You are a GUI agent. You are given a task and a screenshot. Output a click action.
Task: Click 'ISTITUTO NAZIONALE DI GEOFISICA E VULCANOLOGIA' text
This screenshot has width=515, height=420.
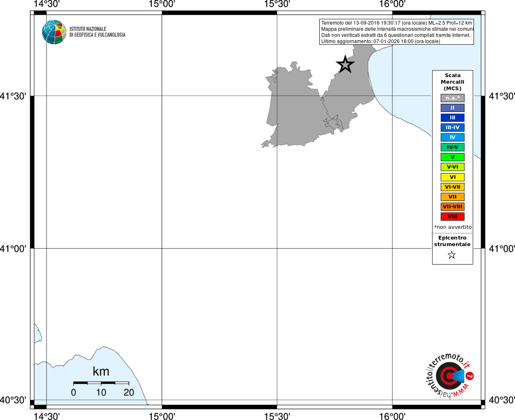(x=97, y=32)
